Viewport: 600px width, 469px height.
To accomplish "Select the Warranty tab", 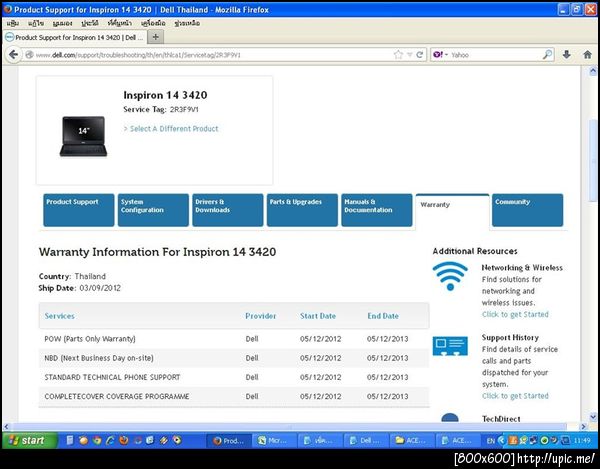I will (452, 212).
